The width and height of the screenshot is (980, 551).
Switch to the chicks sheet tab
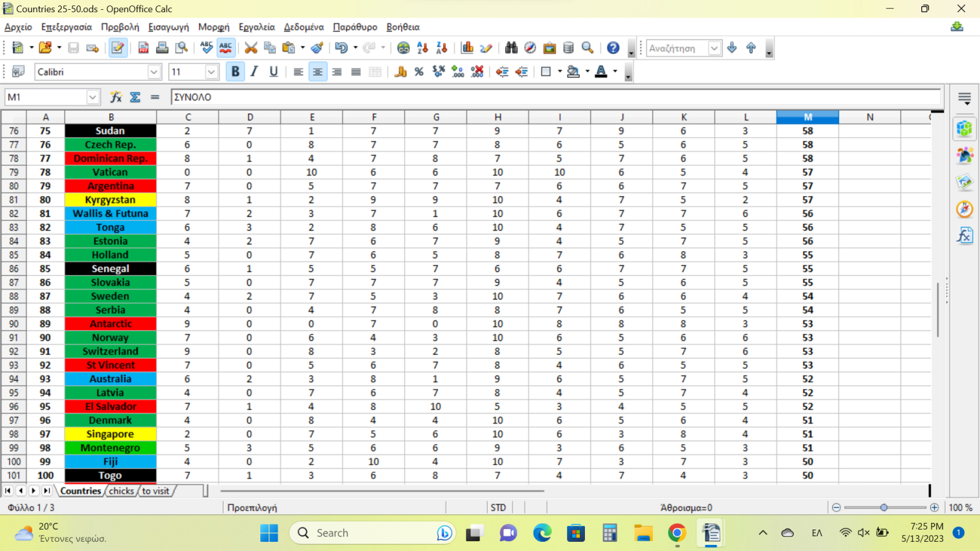click(x=121, y=490)
